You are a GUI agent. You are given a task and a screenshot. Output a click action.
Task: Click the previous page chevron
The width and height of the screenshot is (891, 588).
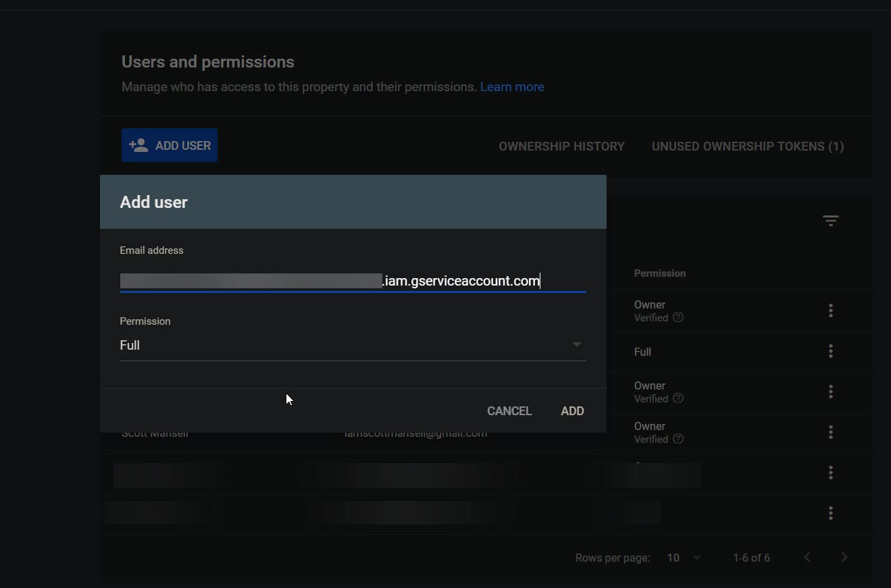(x=807, y=557)
